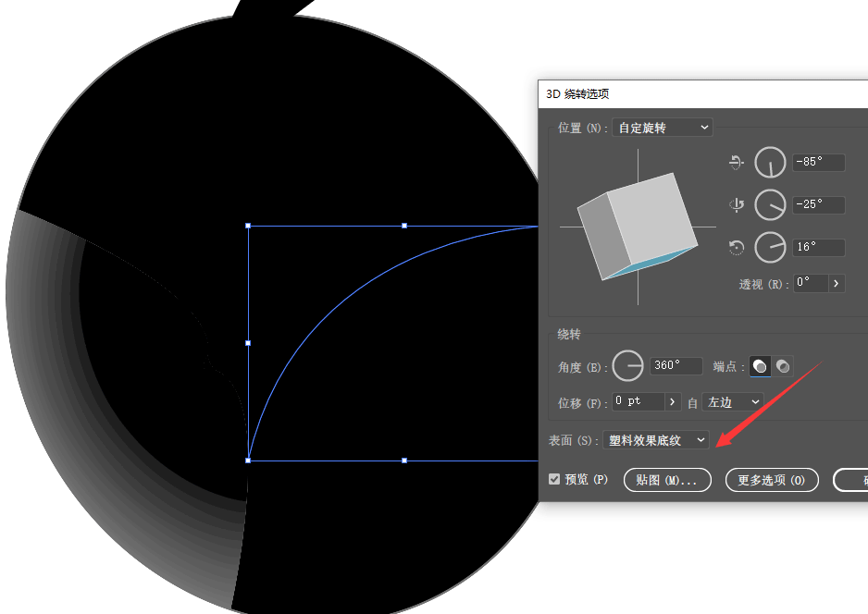The width and height of the screenshot is (868, 614).
Task: Click the 贴图 (M)... button
Action: tap(667, 480)
